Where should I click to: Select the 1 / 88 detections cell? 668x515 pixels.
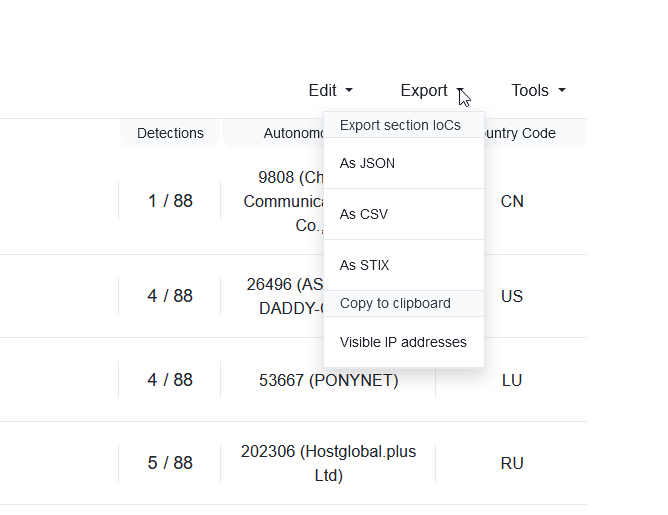point(170,201)
